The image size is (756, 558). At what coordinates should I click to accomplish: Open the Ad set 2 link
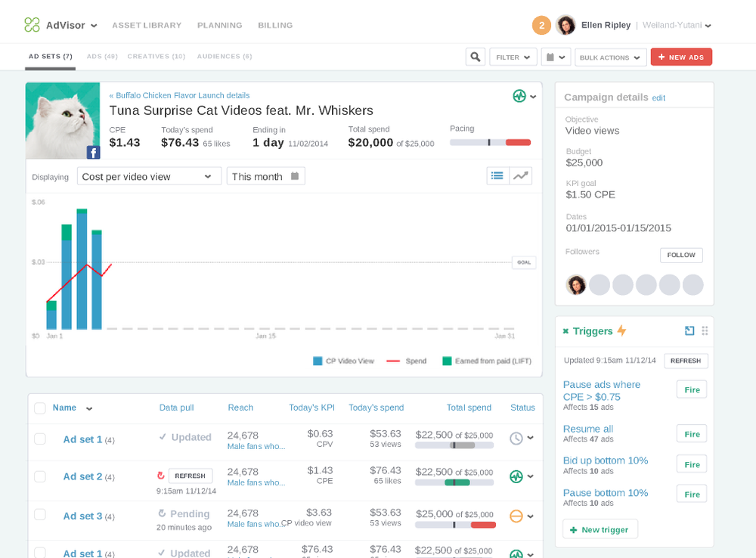[x=82, y=476]
